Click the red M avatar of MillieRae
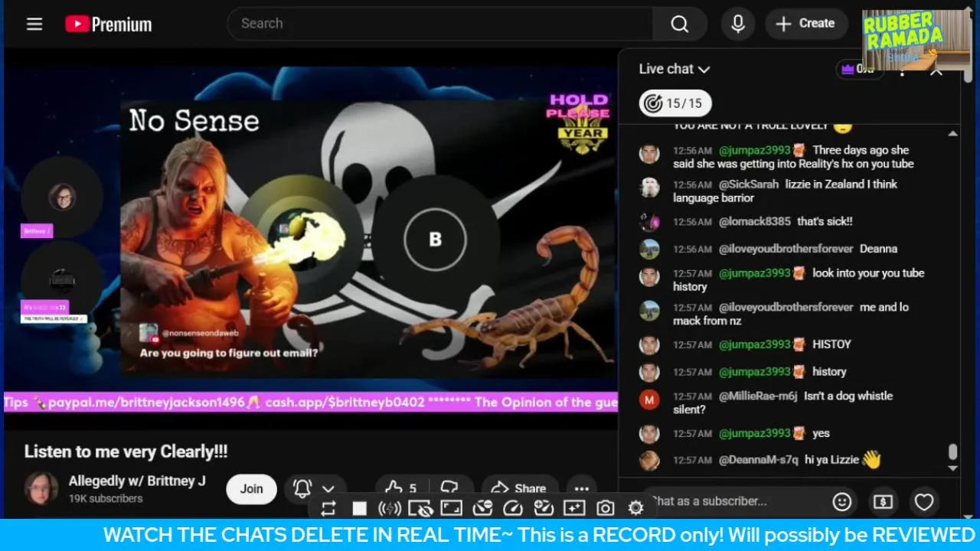The height and width of the screenshot is (551, 980). tap(649, 399)
